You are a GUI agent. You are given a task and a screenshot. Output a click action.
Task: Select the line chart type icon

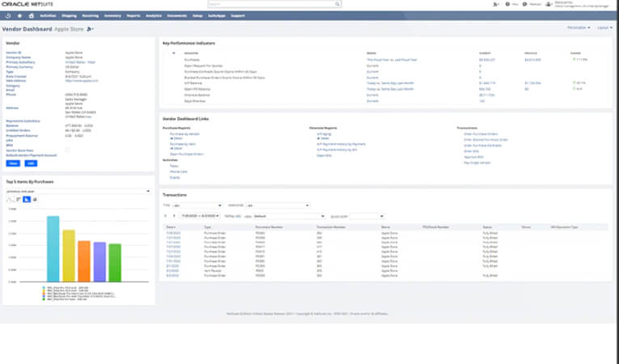pyautogui.click(x=9, y=199)
